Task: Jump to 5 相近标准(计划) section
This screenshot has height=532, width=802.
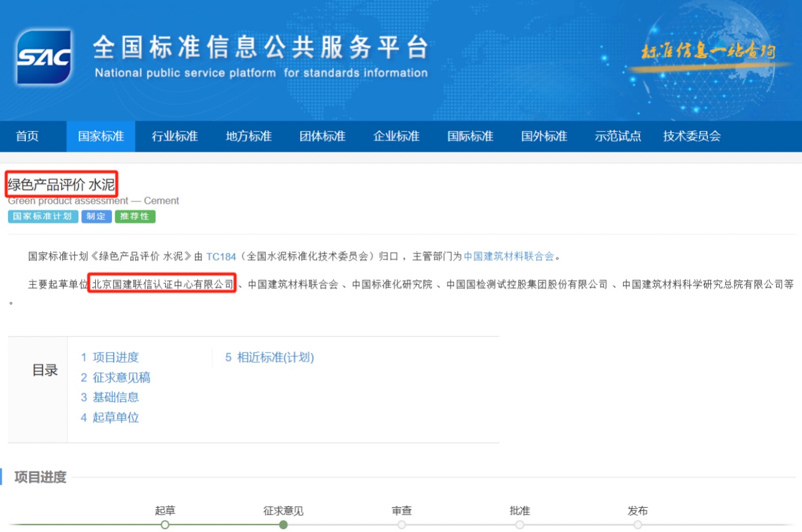Action: (269, 358)
